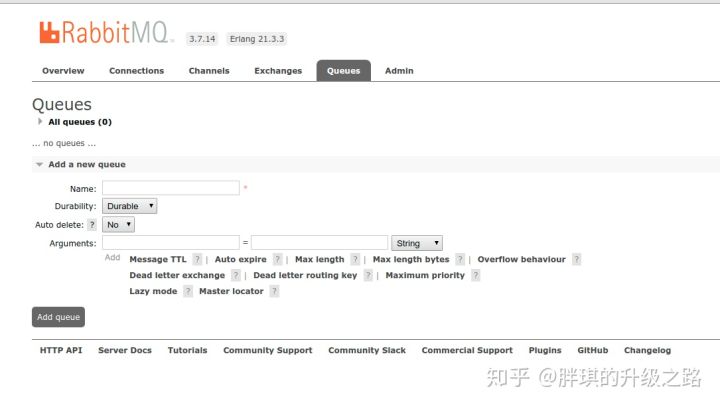Open the argument type String dropdown
Viewport: 720px width, 407px height.
point(417,243)
